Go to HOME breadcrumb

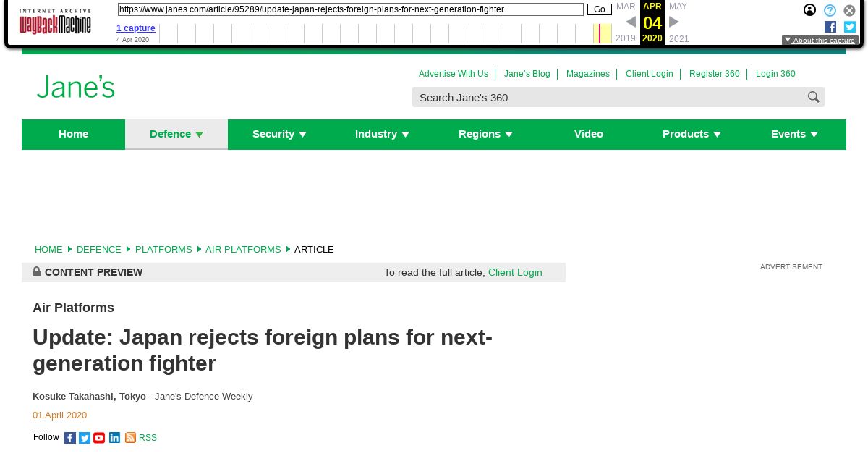tap(48, 249)
